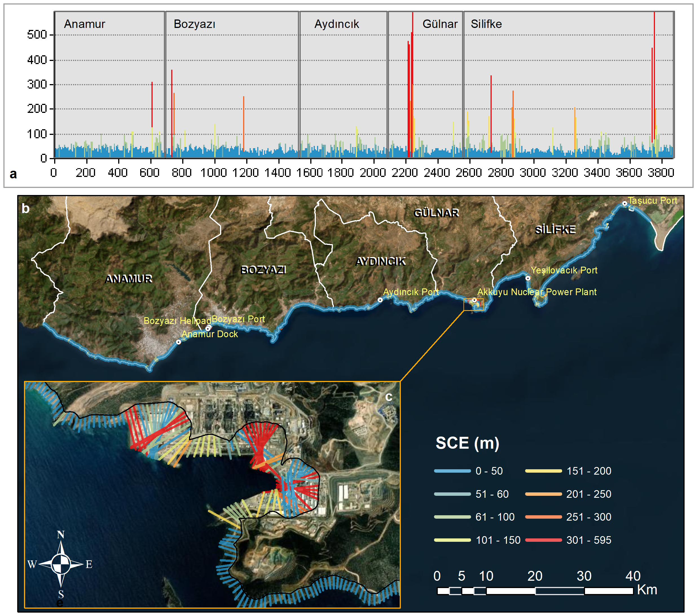This screenshot has width=697, height=616.
Task: Click the BOZYAZI district label on map
Action: [263, 270]
